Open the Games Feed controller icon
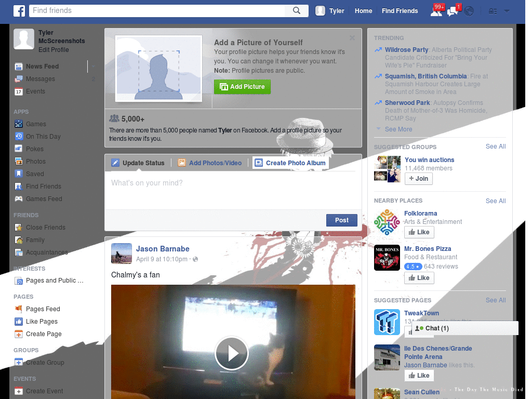 19,199
